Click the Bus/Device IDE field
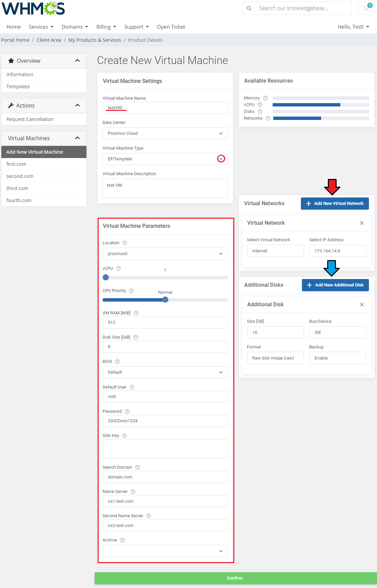 point(338,332)
